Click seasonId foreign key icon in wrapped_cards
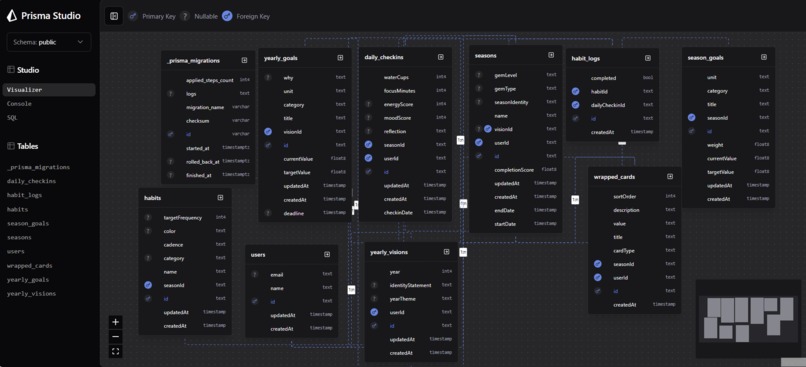 coord(598,264)
